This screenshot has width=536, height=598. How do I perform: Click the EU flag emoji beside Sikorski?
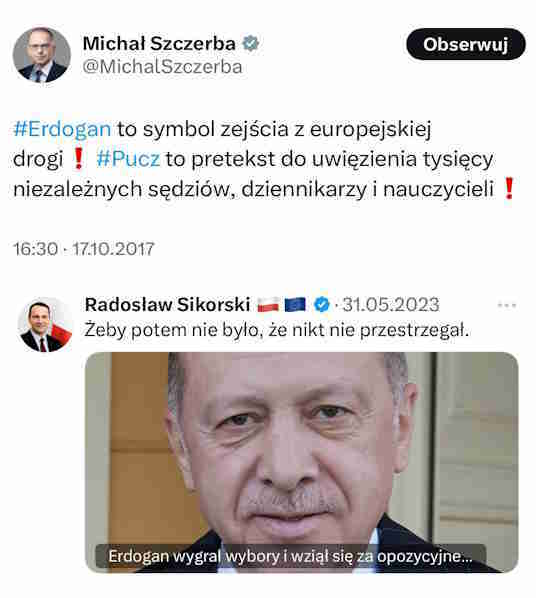coord(295,305)
